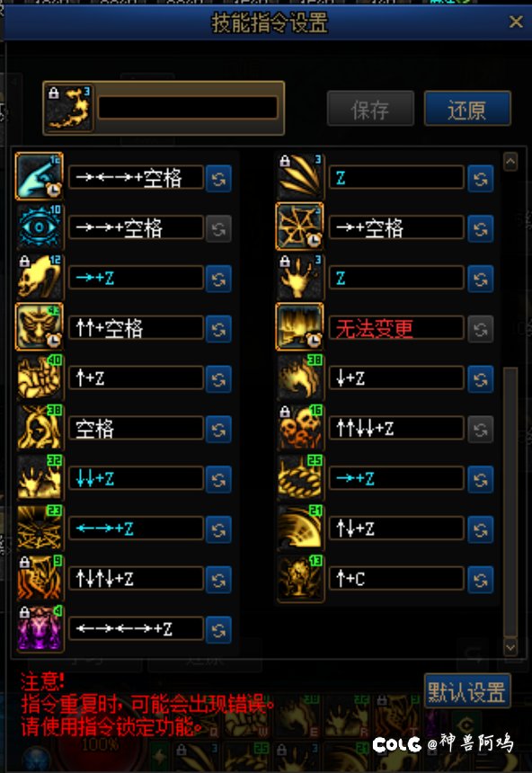This screenshot has width=532, height=773.
Task: Click the 默认设置 button
Action: point(466,691)
